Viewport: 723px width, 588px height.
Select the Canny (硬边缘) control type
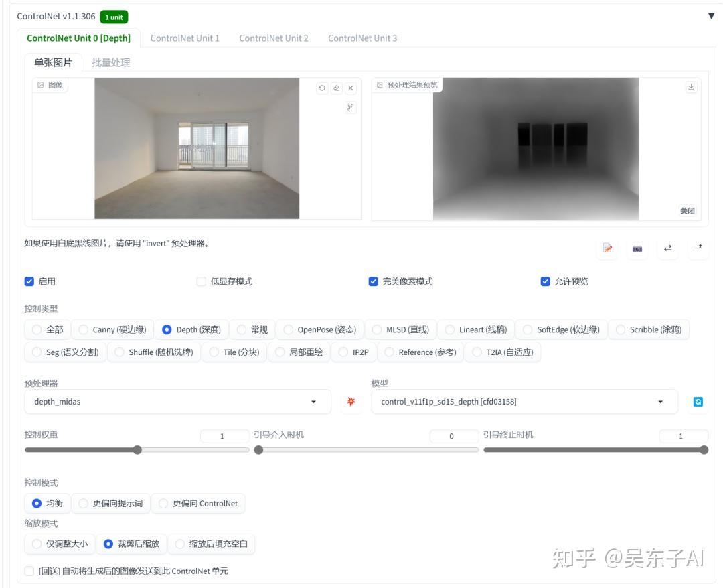point(112,329)
